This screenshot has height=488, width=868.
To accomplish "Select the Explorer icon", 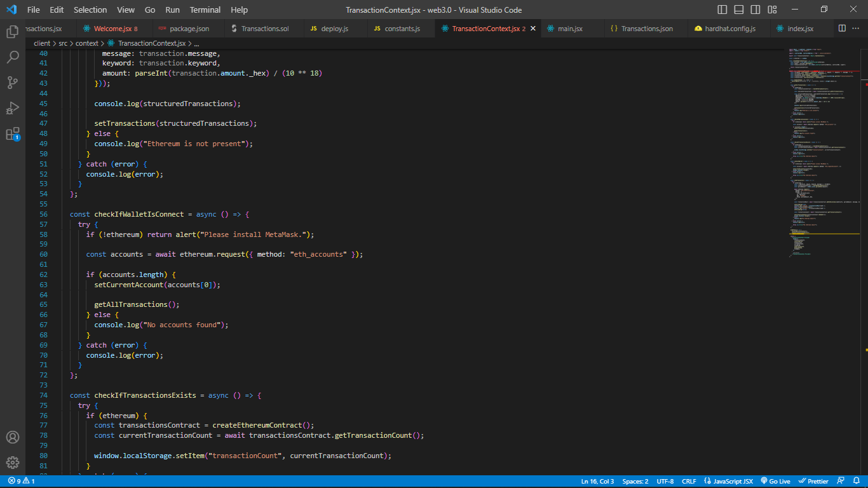I will tap(13, 31).
